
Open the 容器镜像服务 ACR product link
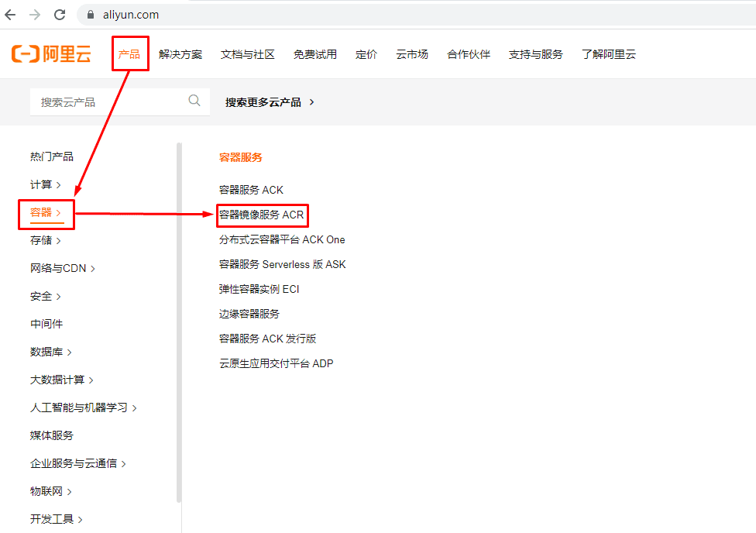[x=261, y=215]
